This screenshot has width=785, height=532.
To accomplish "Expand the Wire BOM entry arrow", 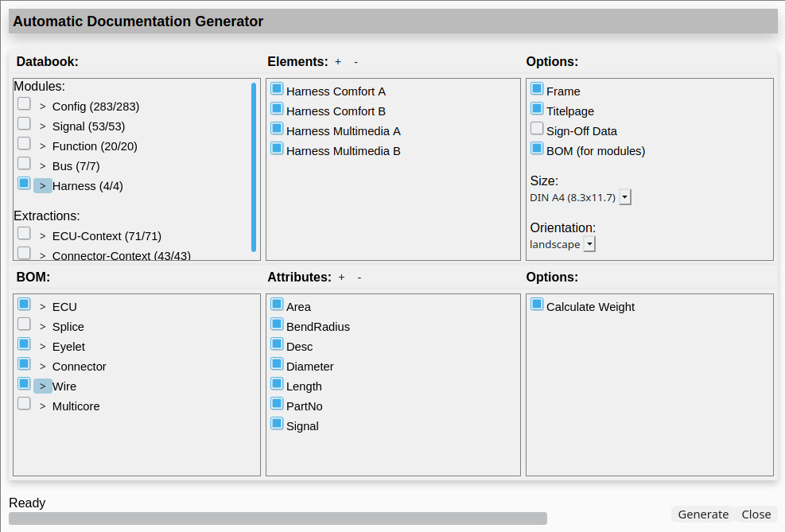I will tap(43, 386).
